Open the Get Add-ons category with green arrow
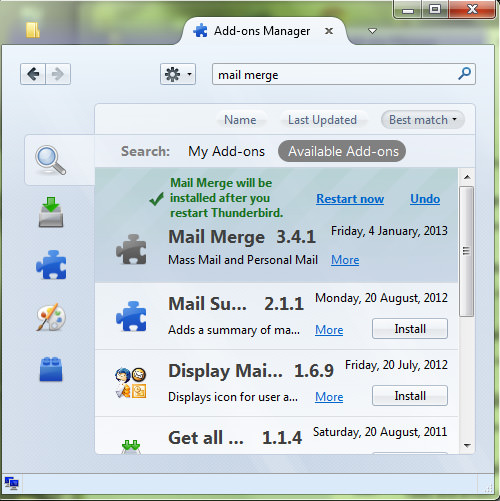The width and height of the screenshot is (500, 501). point(51,212)
